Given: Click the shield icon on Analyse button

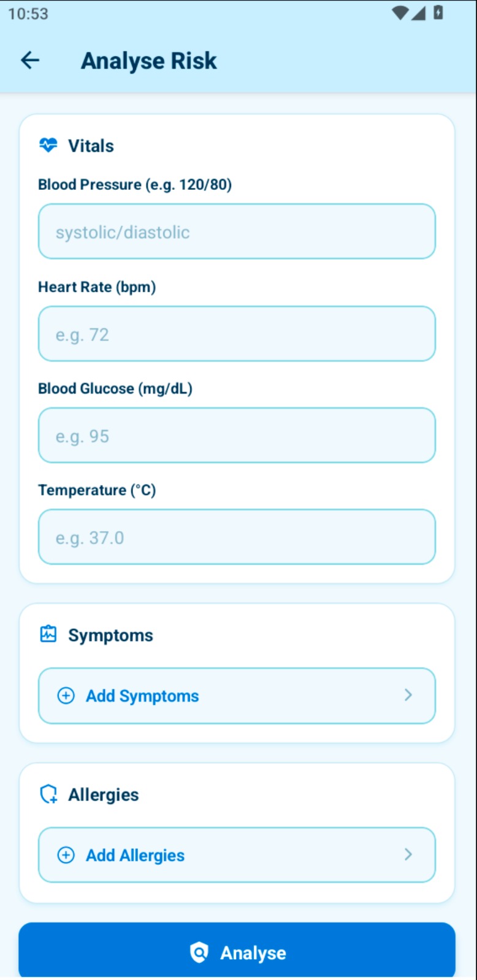Looking at the screenshot, I should pos(199,952).
